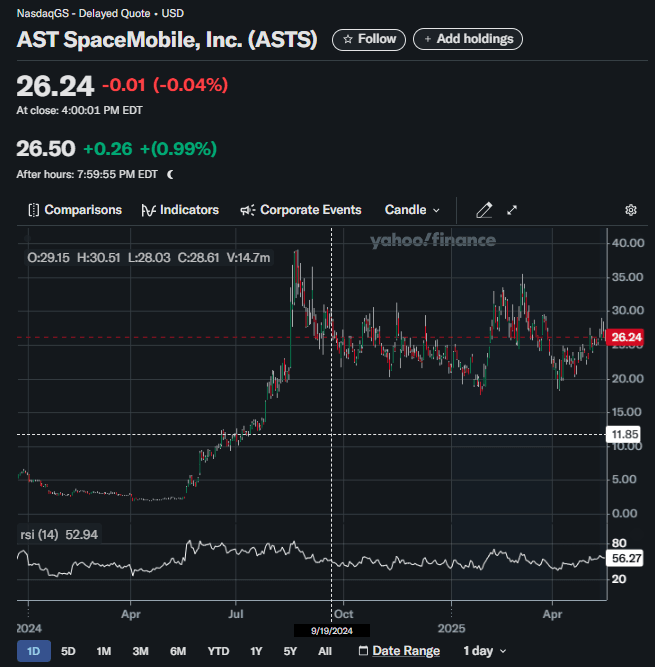Open chart settings gear icon
Image resolution: width=655 pixels, height=667 pixels.
point(631,210)
